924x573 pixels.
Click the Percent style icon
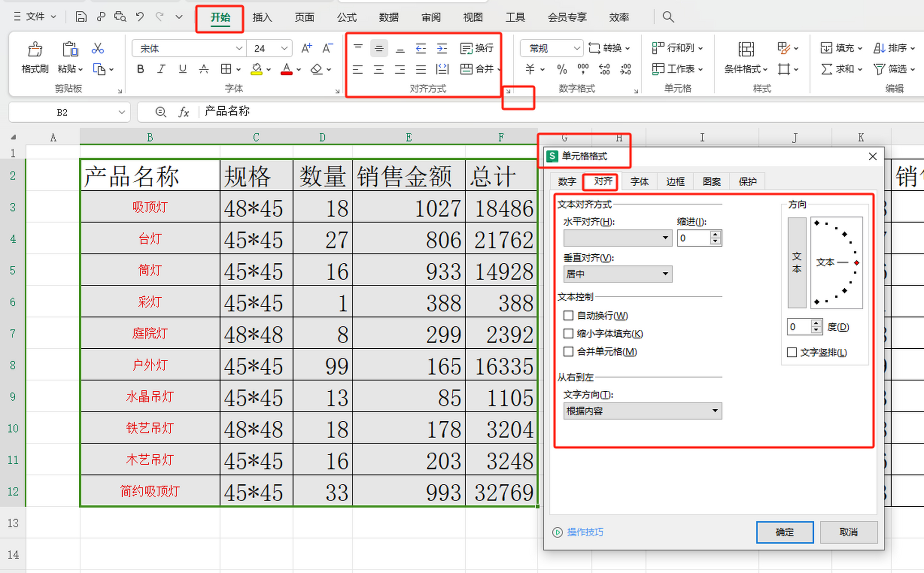click(x=561, y=69)
